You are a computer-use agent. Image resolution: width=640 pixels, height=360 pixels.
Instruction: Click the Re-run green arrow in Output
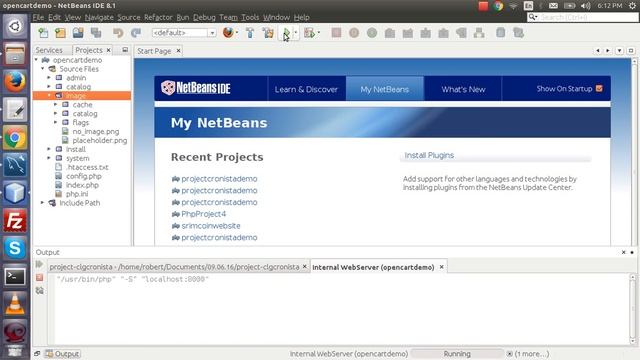point(39,264)
